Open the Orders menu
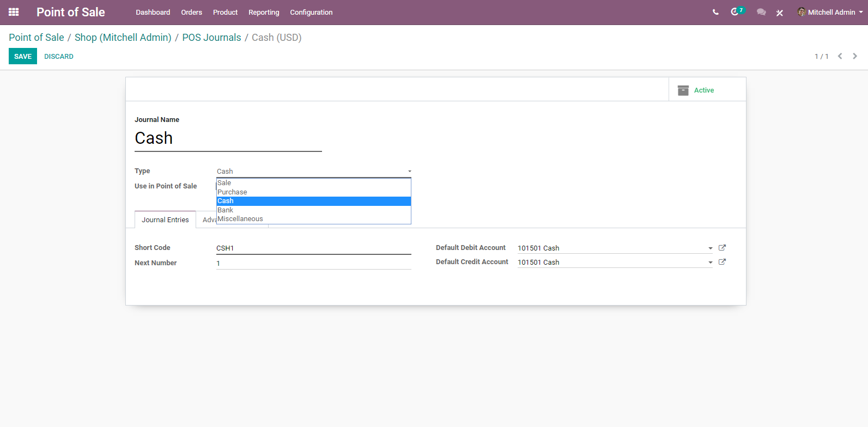Image resolution: width=868 pixels, height=427 pixels. [x=192, y=12]
